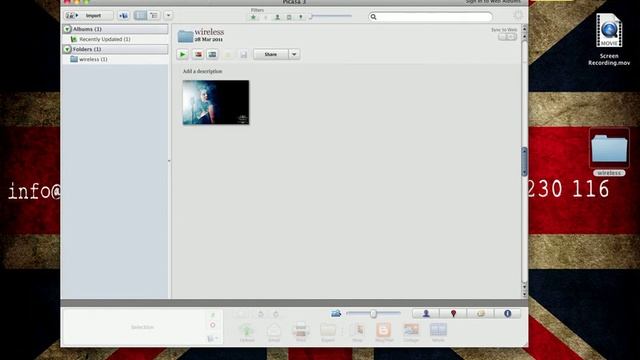The height and width of the screenshot is (360, 640).
Task: Collapse the Albums (1) section
Action: [x=67, y=29]
